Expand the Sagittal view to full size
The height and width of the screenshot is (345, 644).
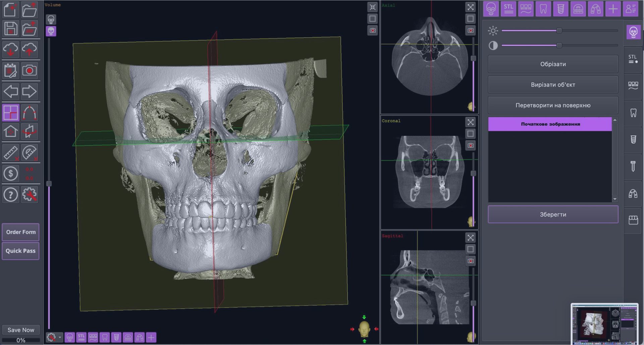tap(471, 238)
